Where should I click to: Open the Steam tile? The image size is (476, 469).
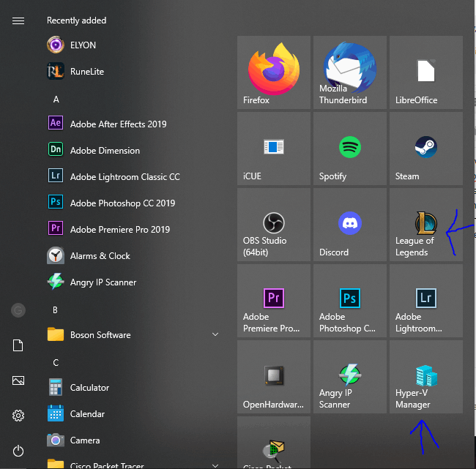click(426, 149)
